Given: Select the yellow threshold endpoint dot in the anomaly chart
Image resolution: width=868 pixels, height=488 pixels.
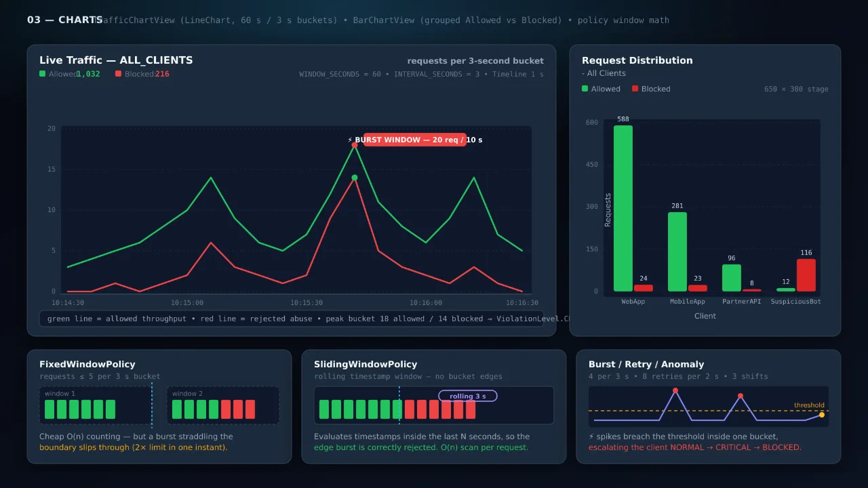Looking at the screenshot, I should coord(822,415).
